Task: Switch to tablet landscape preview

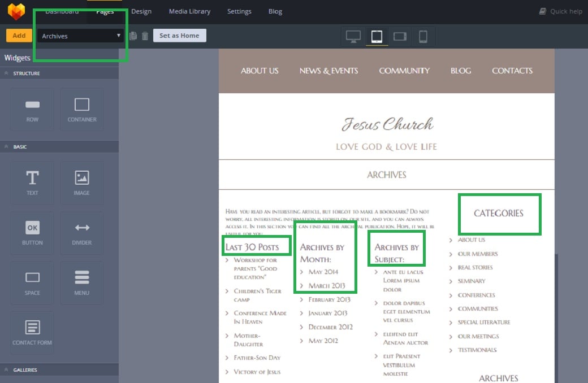Action: (x=400, y=37)
